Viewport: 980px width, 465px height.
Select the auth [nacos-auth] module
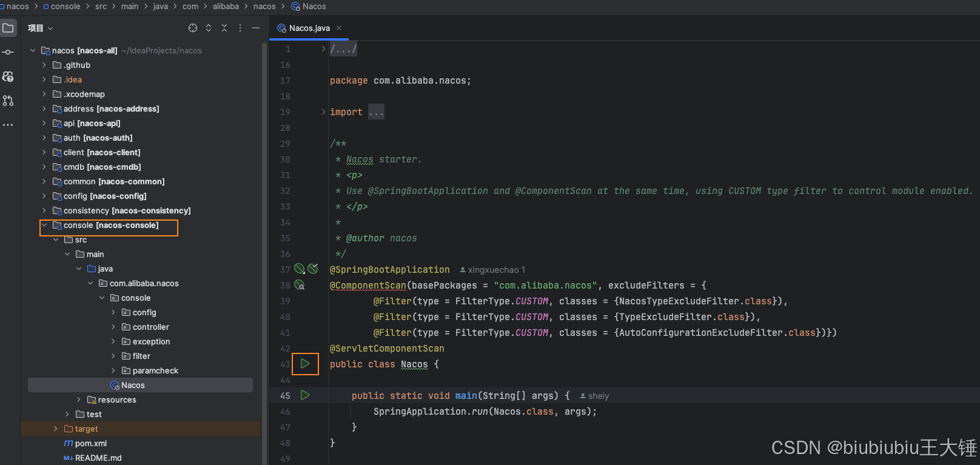point(93,138)
